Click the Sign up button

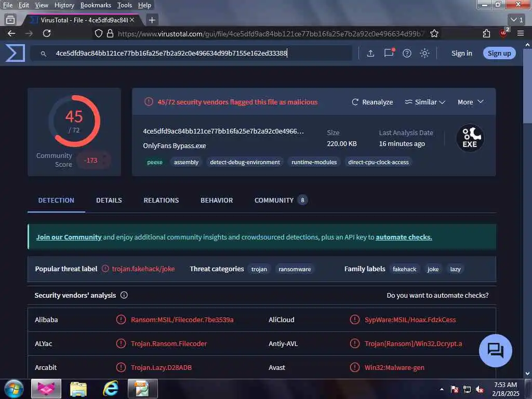point(499,54)
